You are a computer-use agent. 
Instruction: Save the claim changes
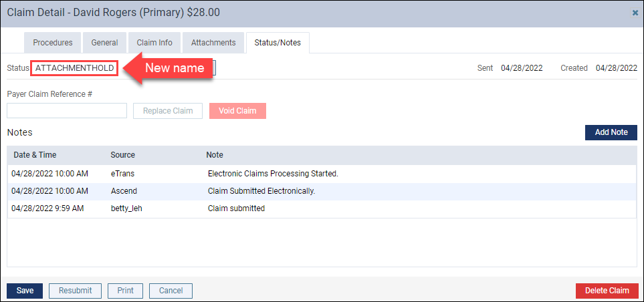click(x=25, y=291)
